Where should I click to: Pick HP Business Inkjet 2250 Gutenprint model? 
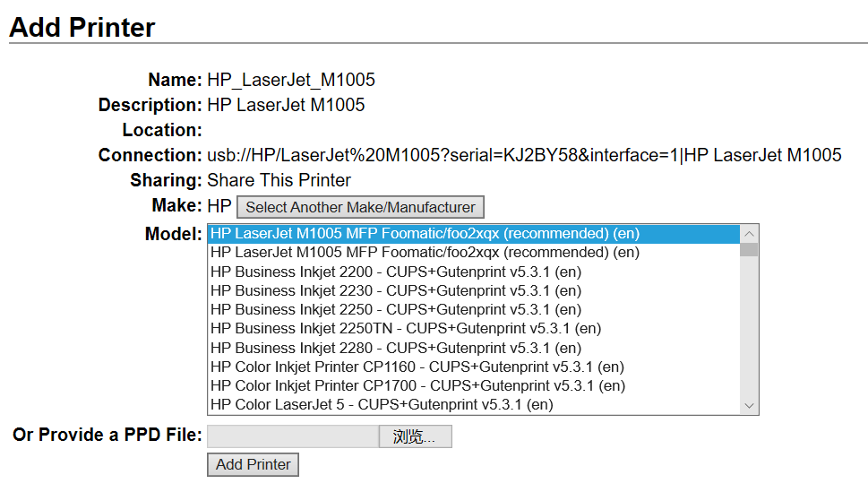click(474, 310)
